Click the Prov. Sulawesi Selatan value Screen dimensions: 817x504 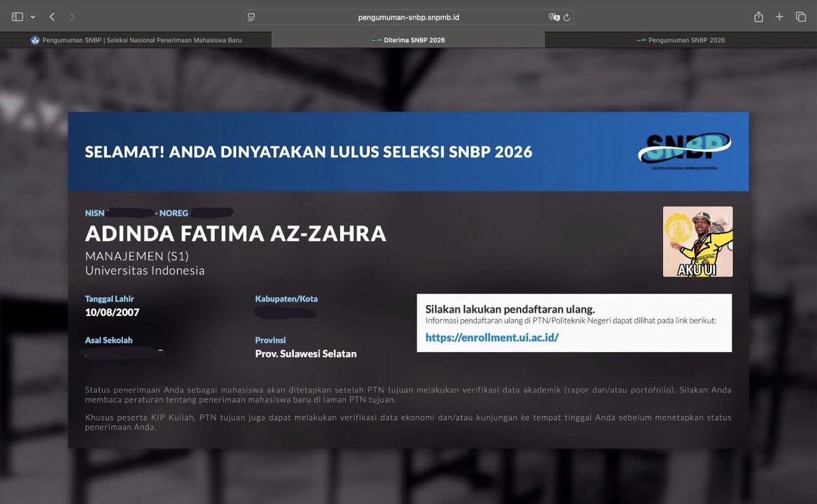[306, 354]
